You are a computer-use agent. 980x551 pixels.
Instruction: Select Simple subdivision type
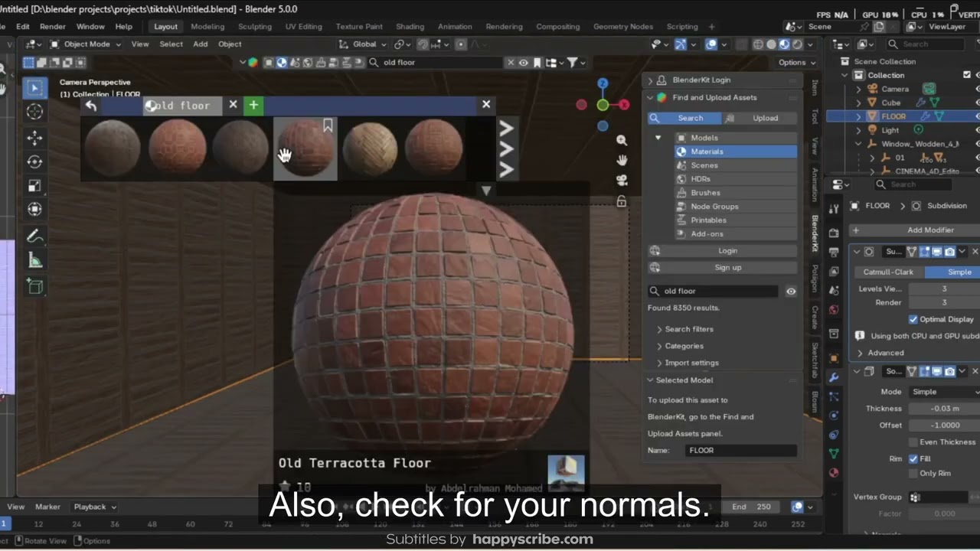coord(952,272)
